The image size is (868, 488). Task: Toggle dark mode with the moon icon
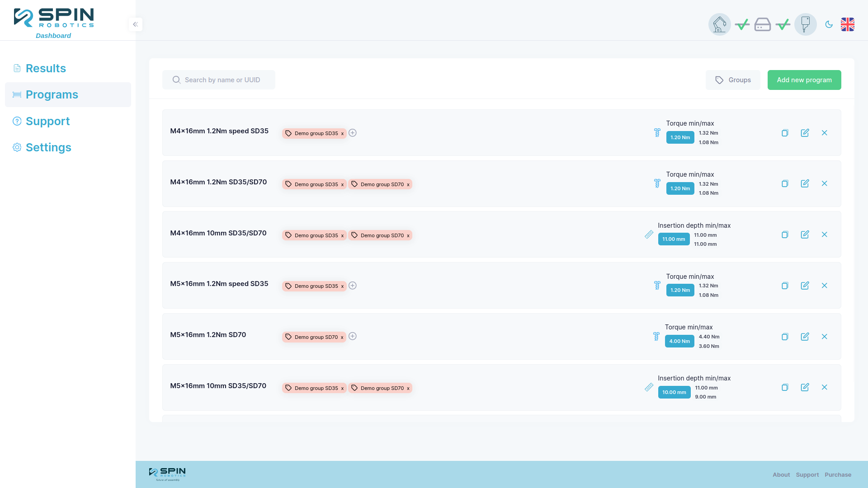(x=829, y=24)
